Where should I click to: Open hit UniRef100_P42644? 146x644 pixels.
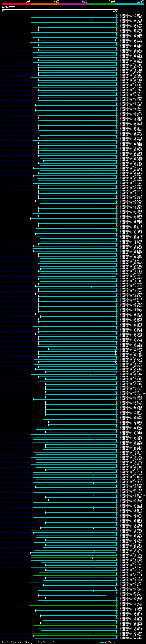pos(131,67)
